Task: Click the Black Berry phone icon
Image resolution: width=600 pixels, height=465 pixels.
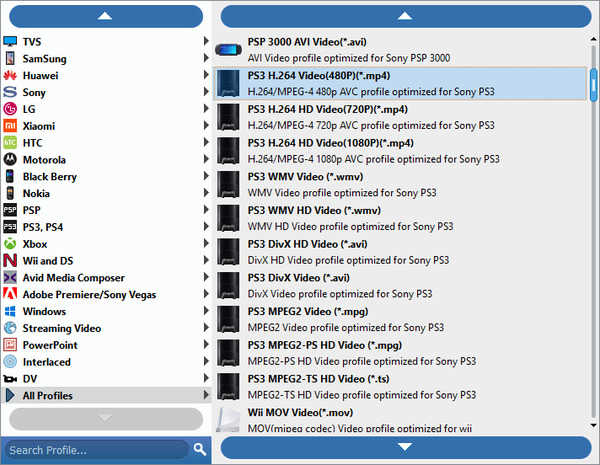Action: pos(10,176)
